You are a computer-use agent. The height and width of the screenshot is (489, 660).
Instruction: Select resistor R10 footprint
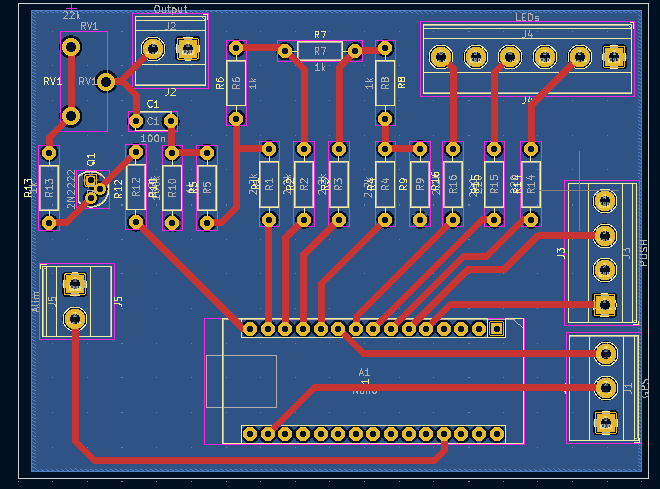tap(172, 188)
